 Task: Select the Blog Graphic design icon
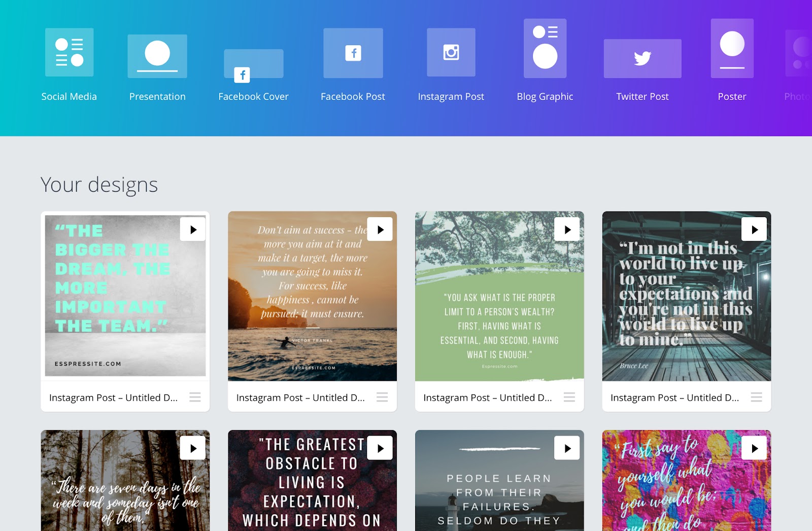[x=545, y=48]
